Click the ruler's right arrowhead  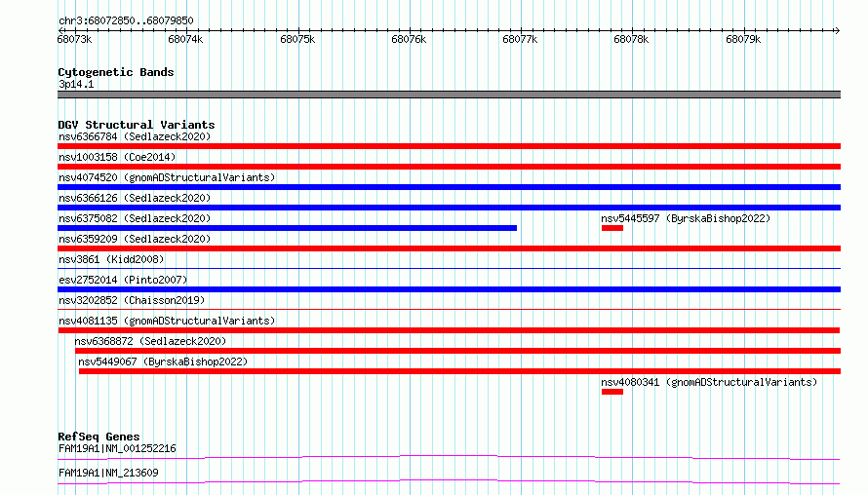pos(837,30)
